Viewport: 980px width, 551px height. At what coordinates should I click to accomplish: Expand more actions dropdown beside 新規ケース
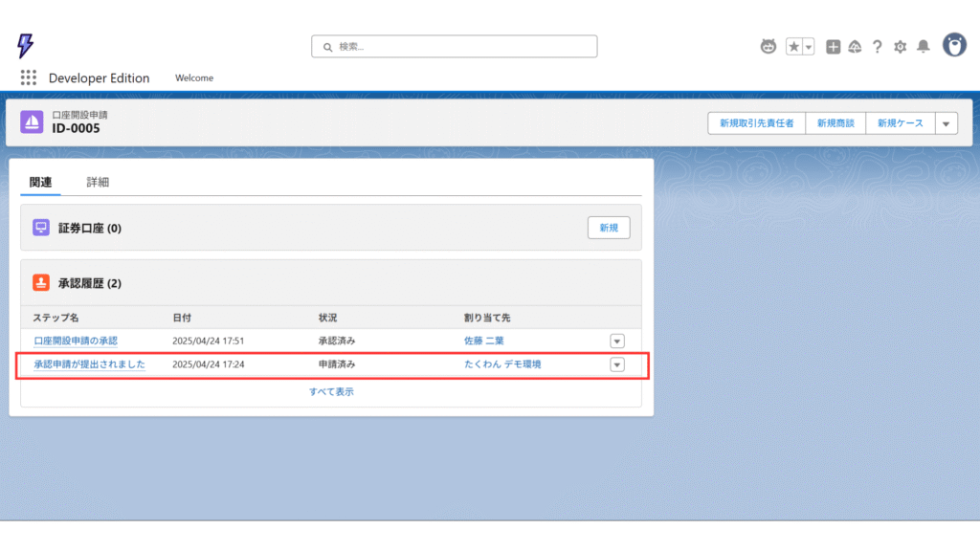(x=947, y=123)
